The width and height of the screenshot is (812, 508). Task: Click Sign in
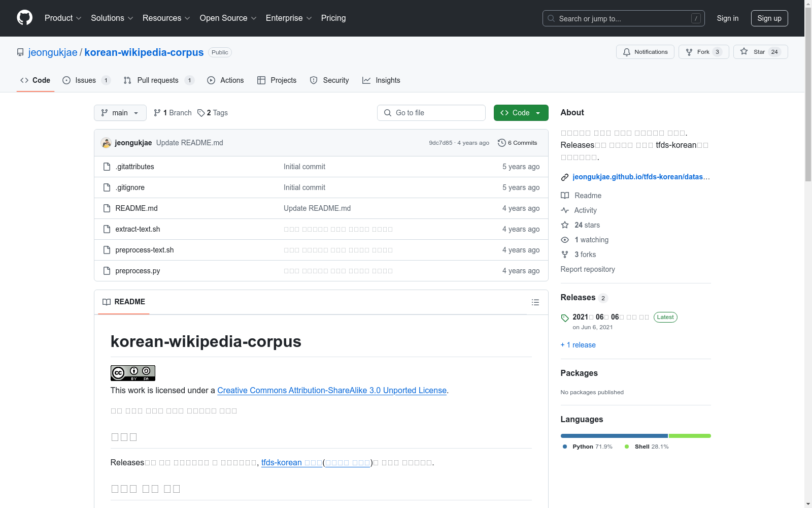(x=728, y=18)
